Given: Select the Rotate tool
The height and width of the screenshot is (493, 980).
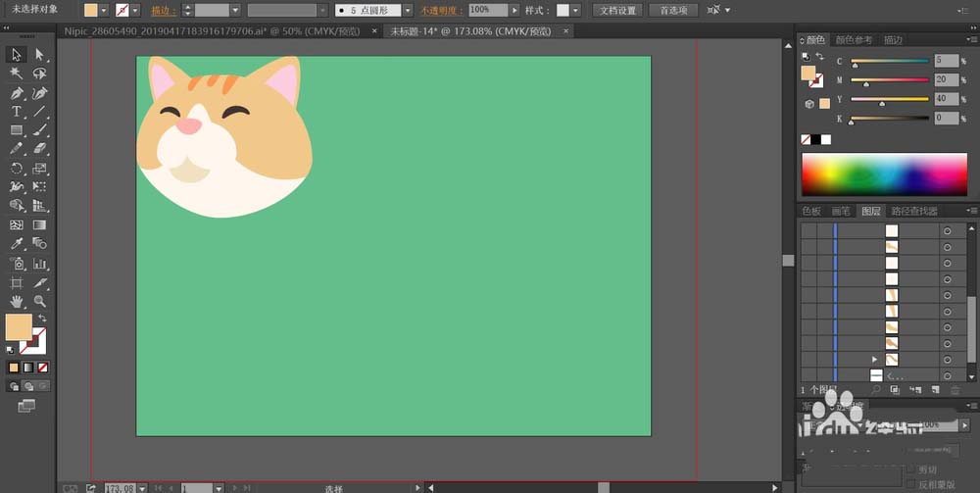Looking at the screenshot, I should click(x=17, y=168).
